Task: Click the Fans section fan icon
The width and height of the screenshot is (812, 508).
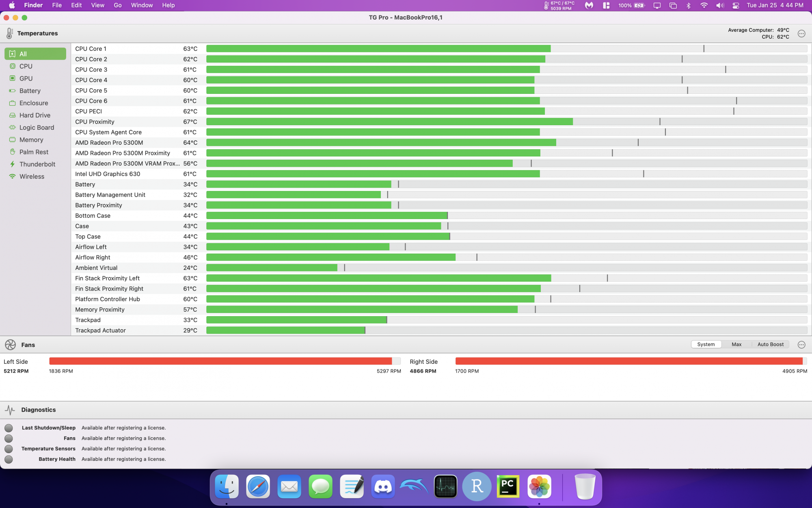Action: (11, 345)
